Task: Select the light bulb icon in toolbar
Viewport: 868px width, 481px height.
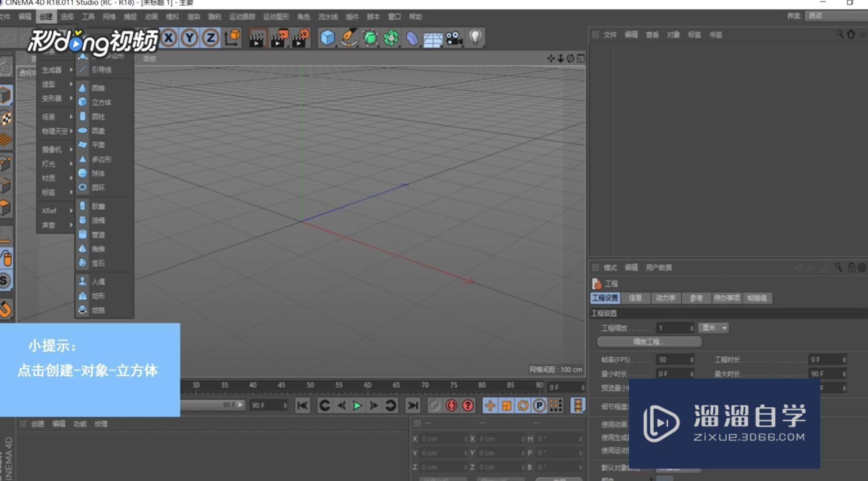Action: click(475, 37)
